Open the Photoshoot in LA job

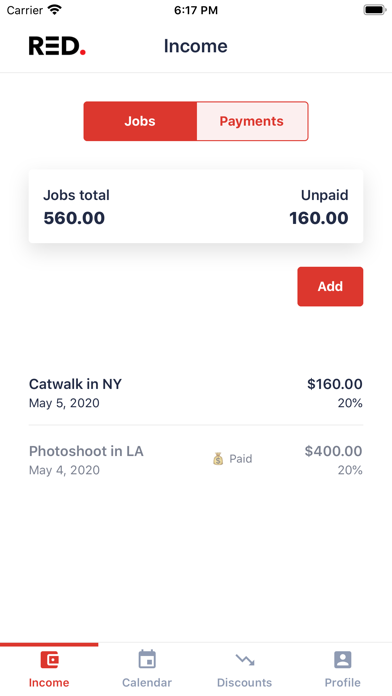[196, 460]
